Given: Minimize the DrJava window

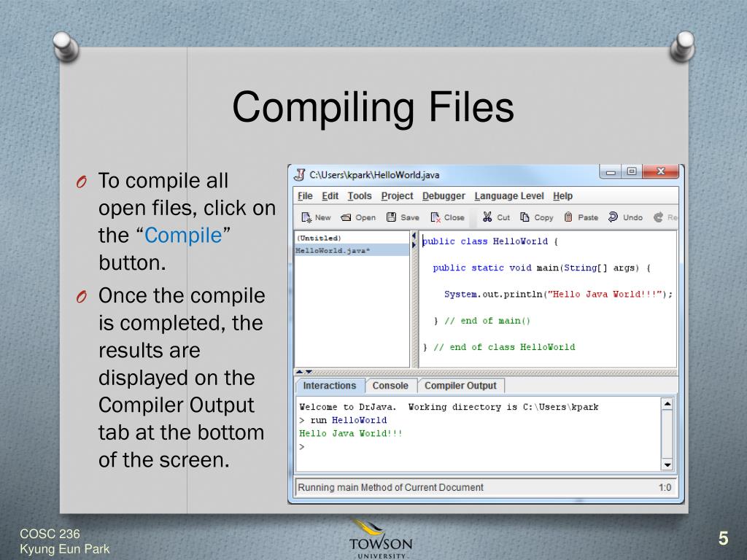Looking at the screenshot, I should tap(611, 171).
